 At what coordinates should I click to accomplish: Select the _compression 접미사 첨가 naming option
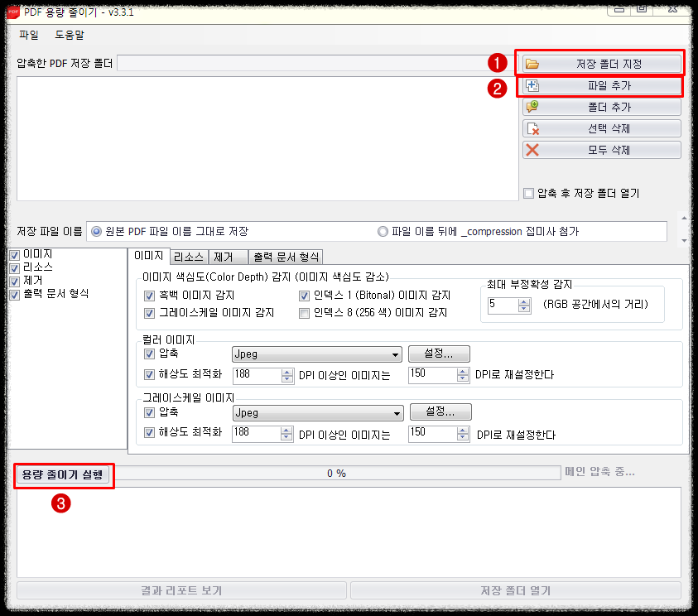(x=380, y=230)
